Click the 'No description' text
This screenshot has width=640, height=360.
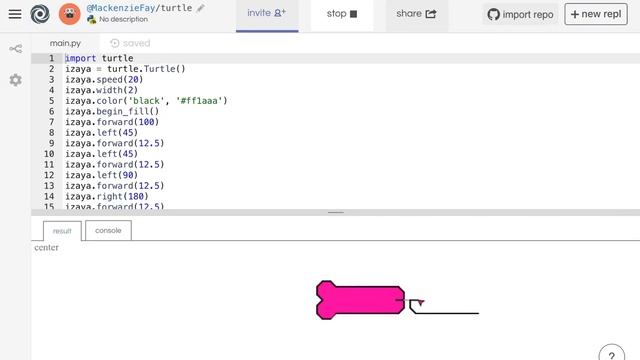pyautogui.click(x=123, y=19)
